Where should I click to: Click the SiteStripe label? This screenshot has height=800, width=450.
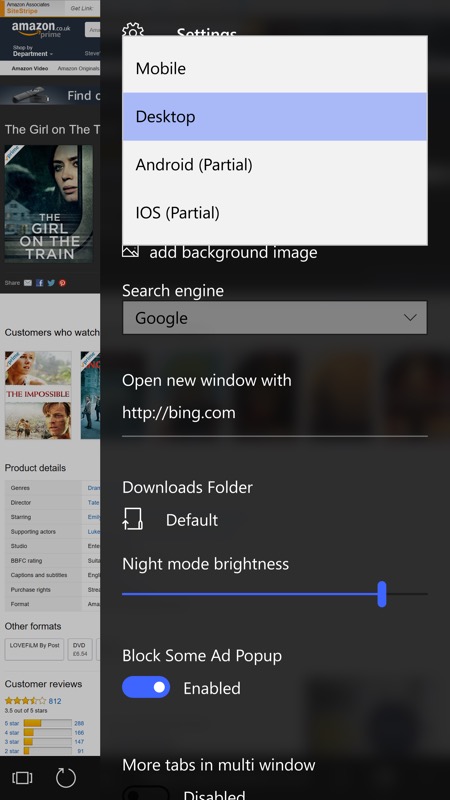click(21, 11)
